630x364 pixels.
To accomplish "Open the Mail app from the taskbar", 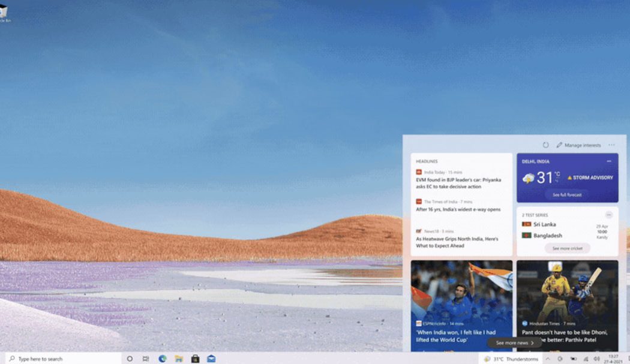I will pos(211,359).
